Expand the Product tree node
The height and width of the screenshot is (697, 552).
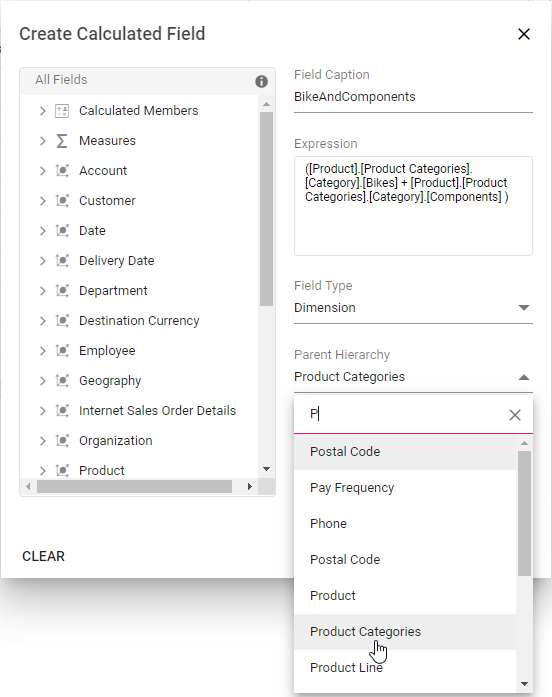(42, 470)
